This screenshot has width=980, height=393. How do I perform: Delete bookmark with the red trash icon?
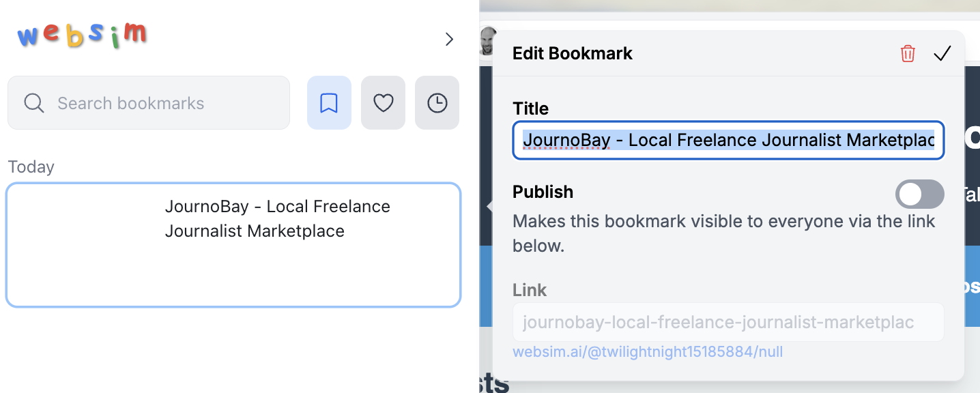[908, 54]
